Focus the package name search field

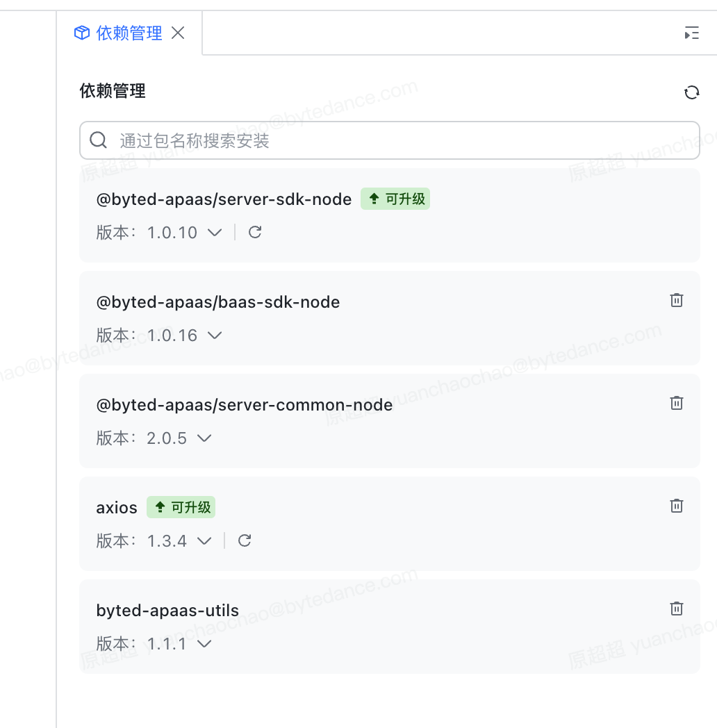pos(390,140)
